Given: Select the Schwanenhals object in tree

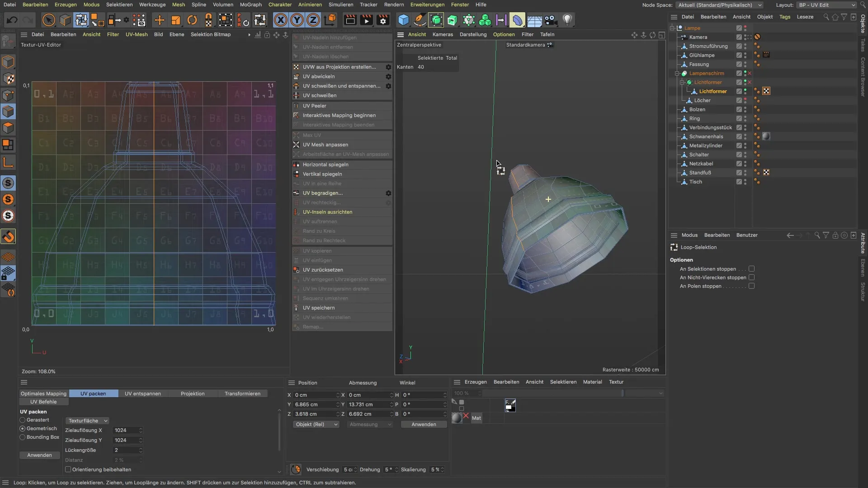Looking at the screenshot, I should pos(706,136).
